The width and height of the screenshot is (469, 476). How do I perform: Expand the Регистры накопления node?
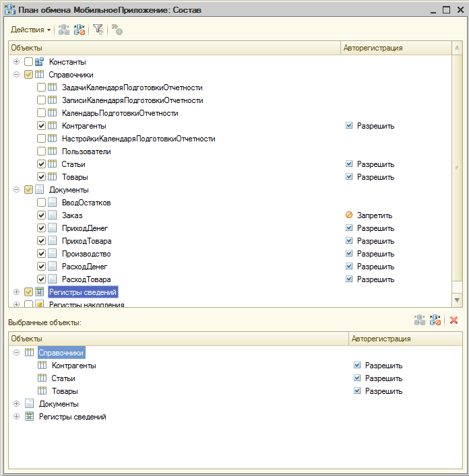[17, 304]
